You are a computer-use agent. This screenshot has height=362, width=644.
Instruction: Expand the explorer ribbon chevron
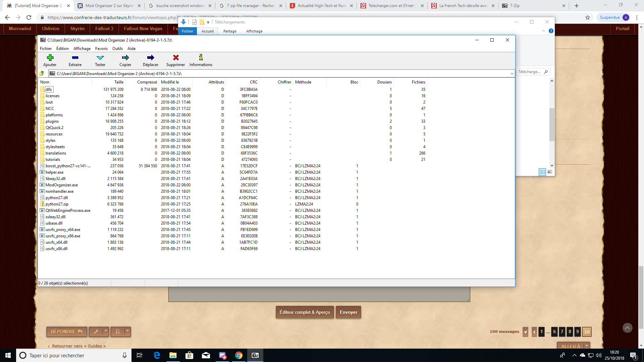544,31
